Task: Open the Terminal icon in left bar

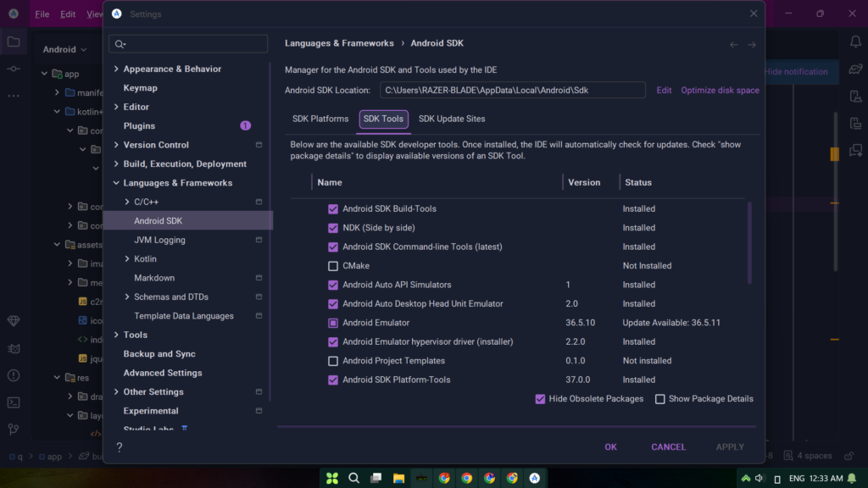Action: (14, 402)
